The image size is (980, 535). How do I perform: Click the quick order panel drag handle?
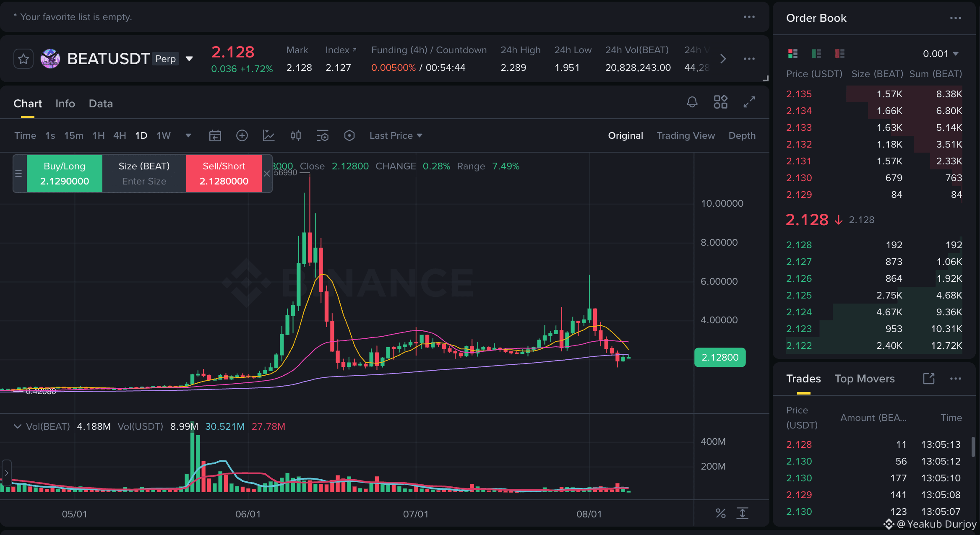18,174
